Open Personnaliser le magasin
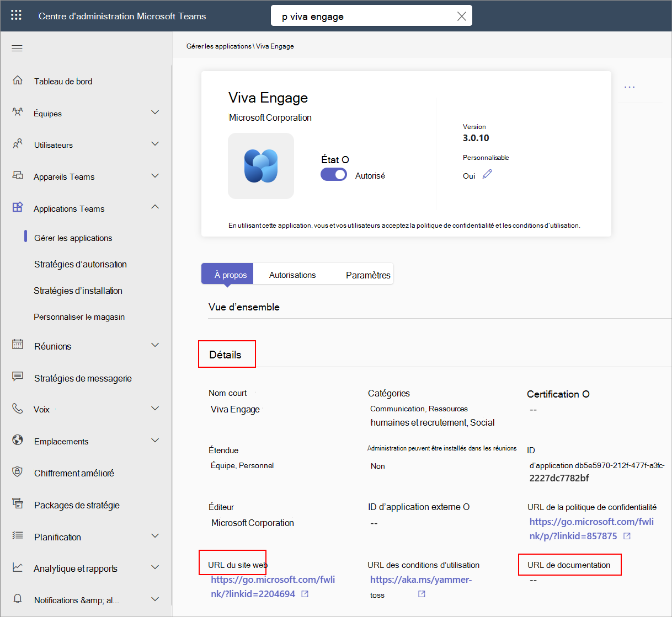 click(79, 317)
